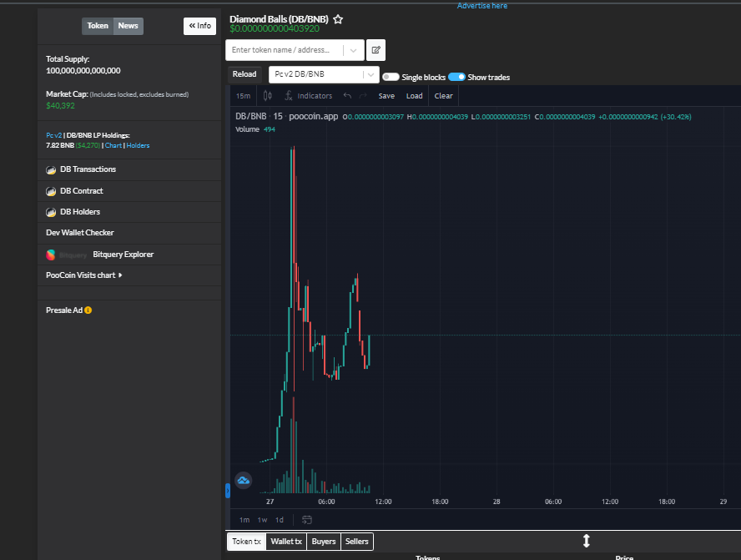Image resolution: width=741 pixels, height=560 pixels.
Task: Open the Pc v2 link
Action: tap(54, 136)
